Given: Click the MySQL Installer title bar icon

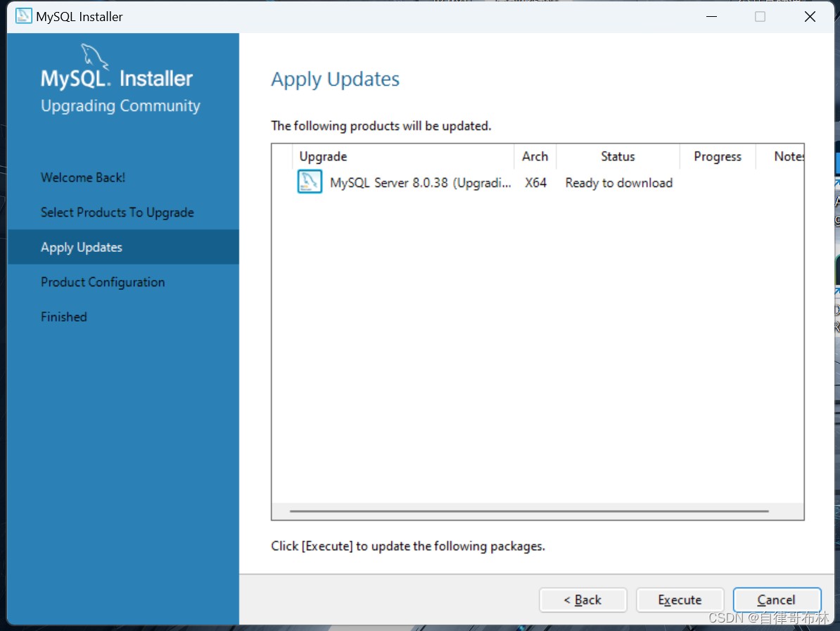Looking at the screenshot, I should pos(23,16).
